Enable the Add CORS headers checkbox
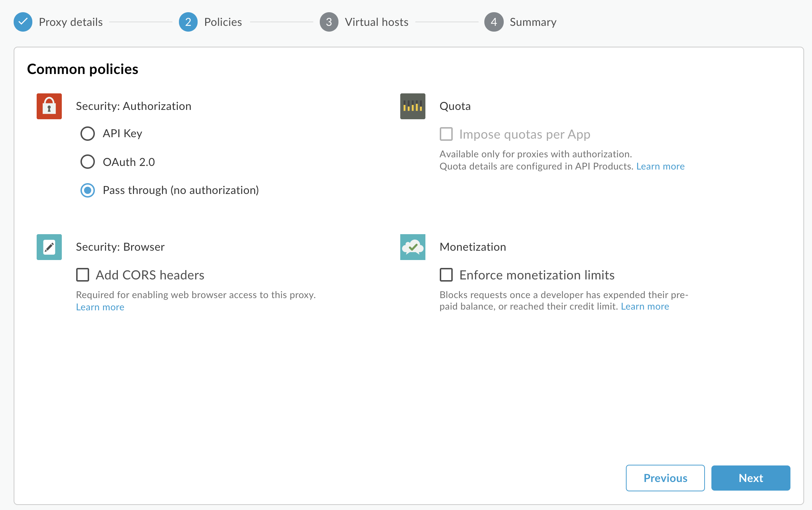Screen dimensions: 812x510 83,275
